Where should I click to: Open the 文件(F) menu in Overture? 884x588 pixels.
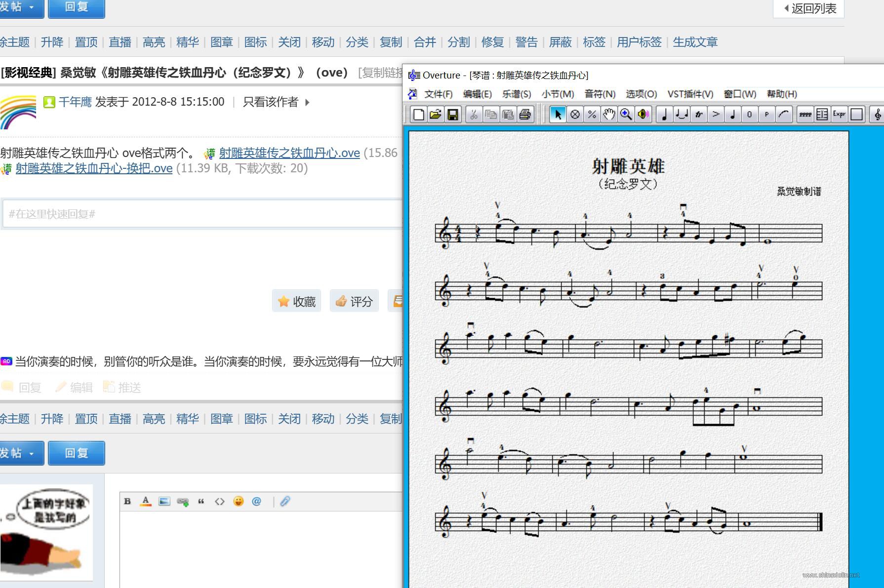(x=438, y=94)
